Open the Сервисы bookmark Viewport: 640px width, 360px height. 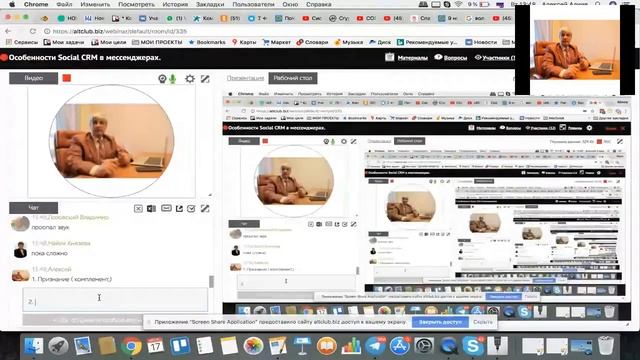[22, 42]
